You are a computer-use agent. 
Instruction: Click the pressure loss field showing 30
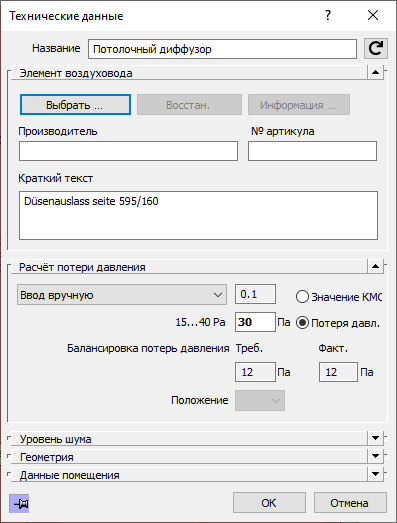click(256, 322)
